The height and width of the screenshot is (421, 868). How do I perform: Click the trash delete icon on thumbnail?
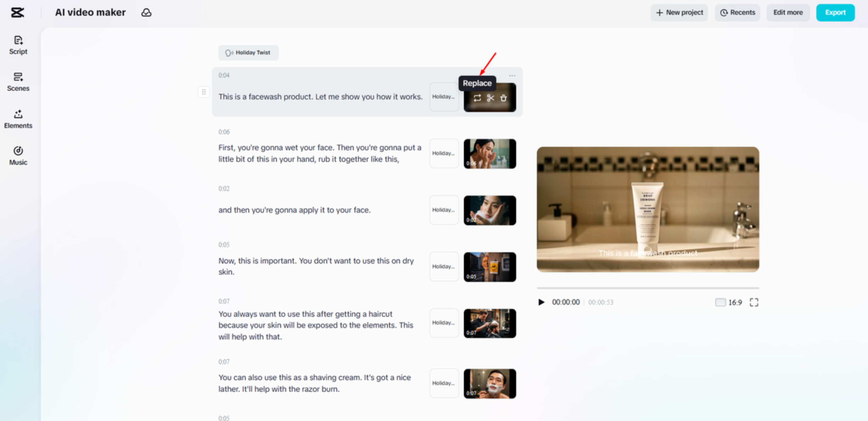tap(503, 98)
